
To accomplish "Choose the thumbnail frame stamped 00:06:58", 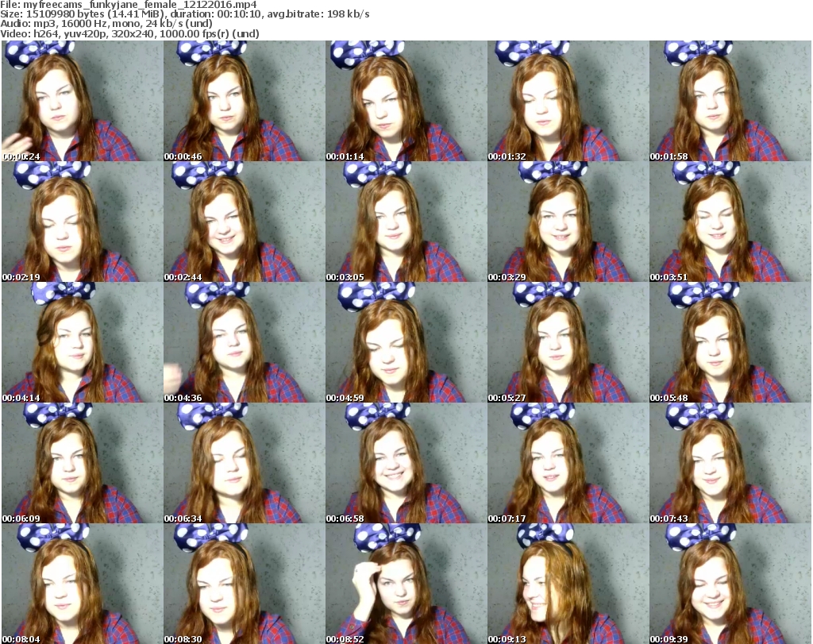I will click(406, 463).
